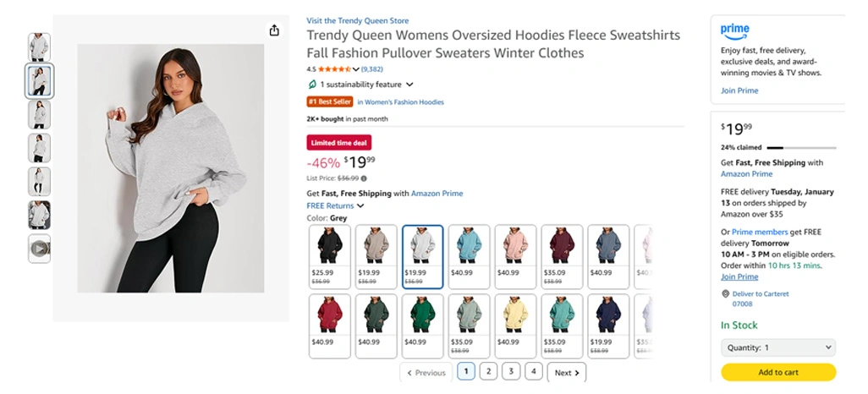This screenshot has height=394, width=868.
Task: Click the #1 Best Seller badge
Action: point(329,102)
